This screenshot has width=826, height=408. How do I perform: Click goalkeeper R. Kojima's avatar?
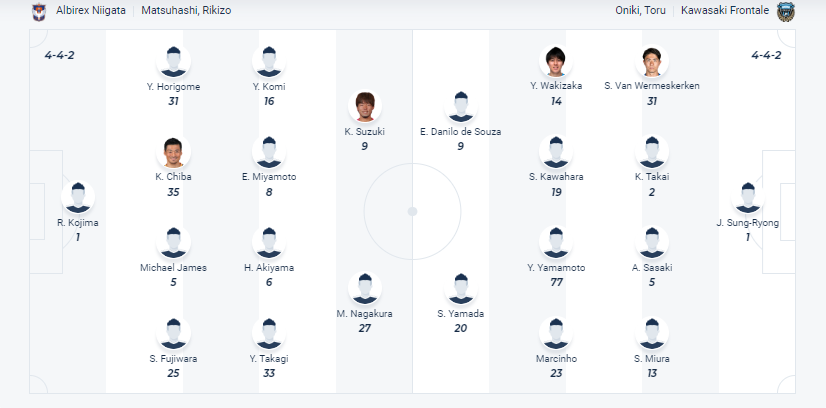(x=77, y=198)
